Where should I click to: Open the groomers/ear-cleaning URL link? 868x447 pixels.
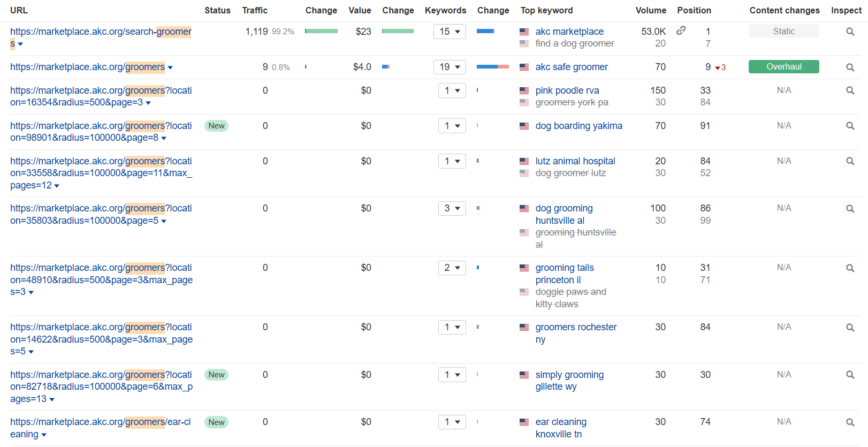point(101,428)
